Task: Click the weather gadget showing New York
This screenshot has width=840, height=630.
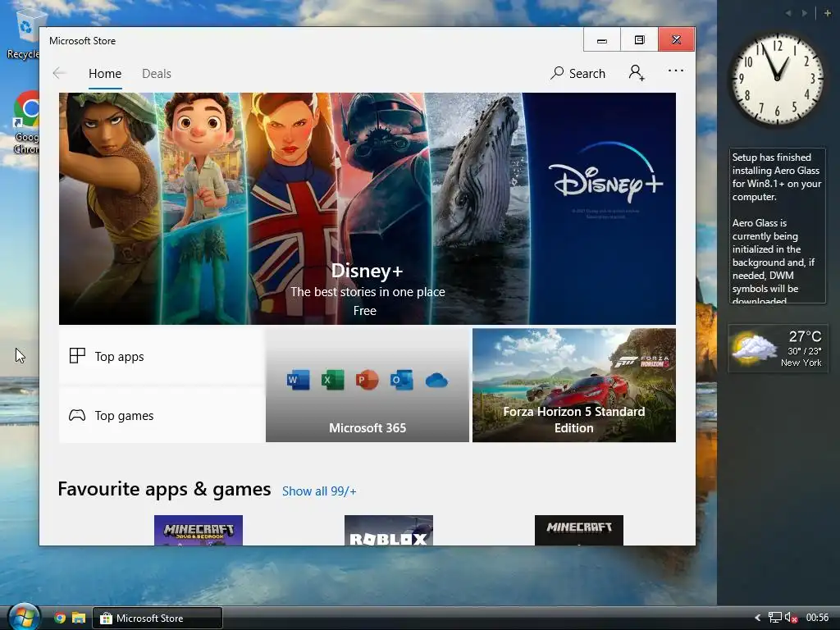Action: point(777,348)
